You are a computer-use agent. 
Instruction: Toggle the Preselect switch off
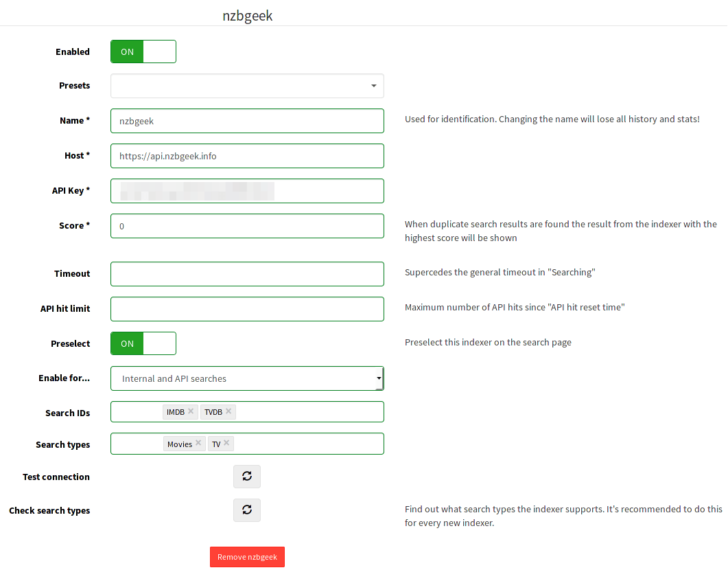coord(143,343)
